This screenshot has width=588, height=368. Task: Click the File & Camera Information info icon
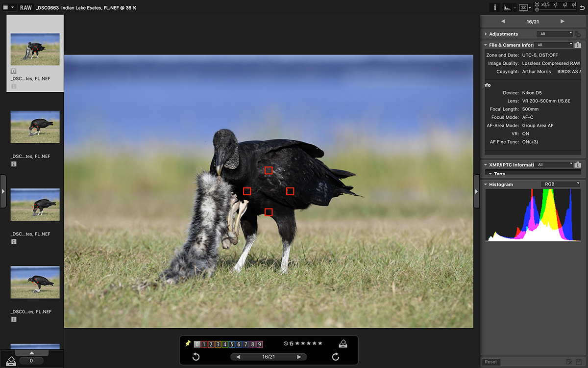coord(578,45)
